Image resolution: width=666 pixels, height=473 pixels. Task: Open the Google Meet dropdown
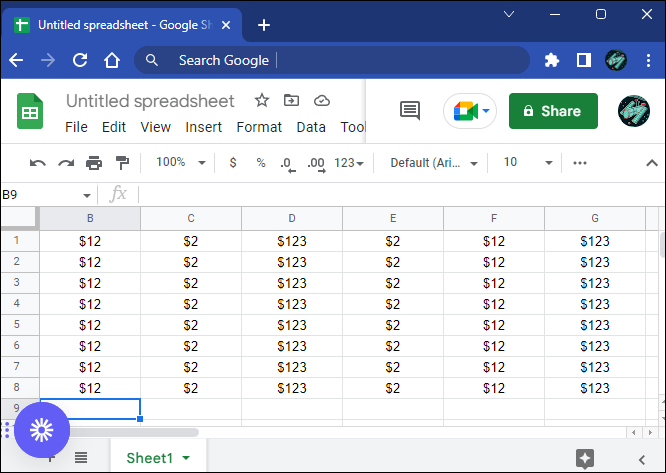(486, 111)
